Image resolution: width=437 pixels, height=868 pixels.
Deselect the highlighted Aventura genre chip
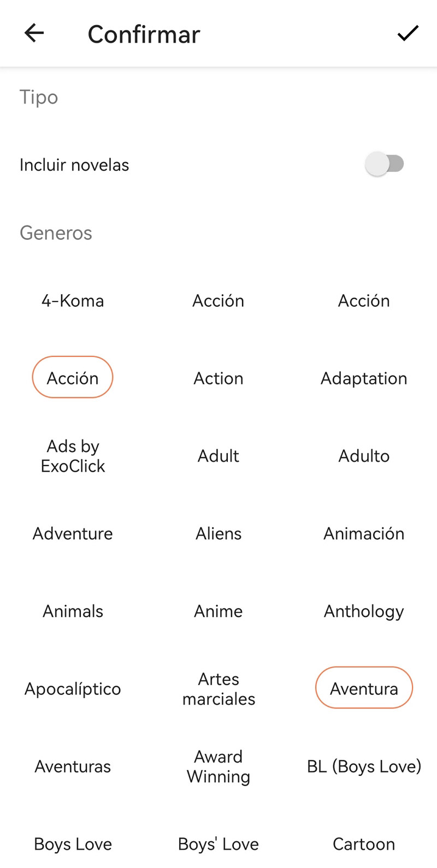coord(364,688)
